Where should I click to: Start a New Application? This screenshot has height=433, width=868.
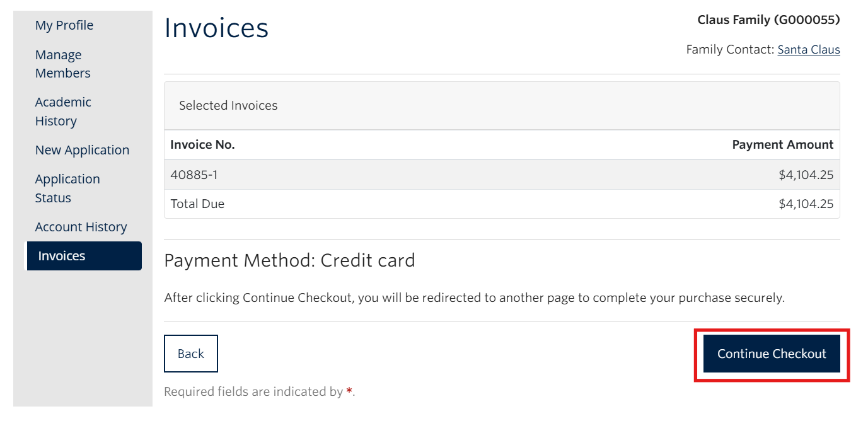tap(82, 150)
